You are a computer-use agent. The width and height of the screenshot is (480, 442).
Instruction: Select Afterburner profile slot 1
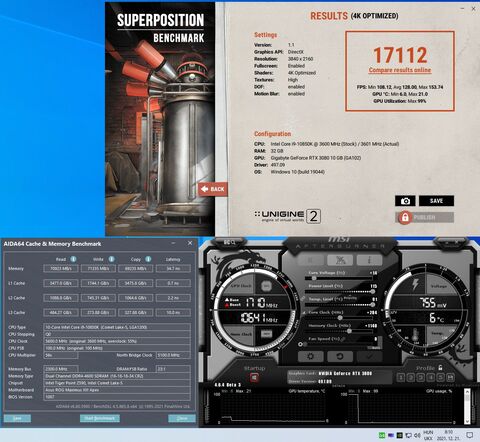401,377
